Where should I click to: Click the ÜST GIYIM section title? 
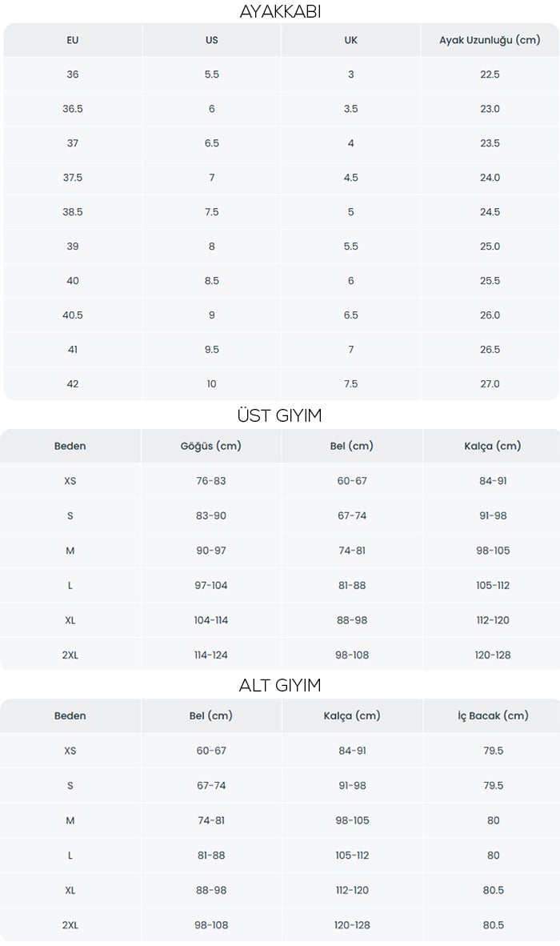(280, 415)
